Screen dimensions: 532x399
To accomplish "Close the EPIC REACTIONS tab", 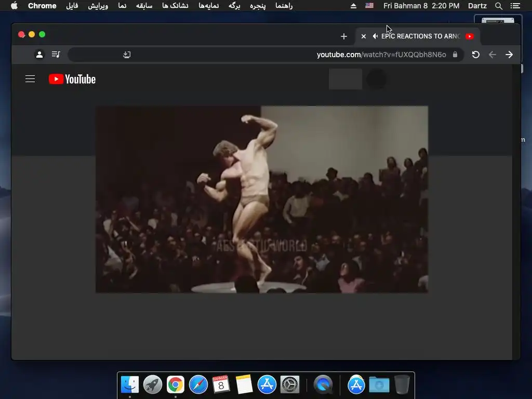I will (363, 36).
